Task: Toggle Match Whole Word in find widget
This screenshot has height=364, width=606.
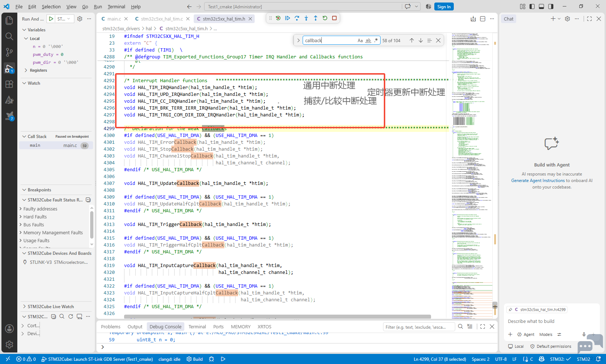Action: coord(368,40)
